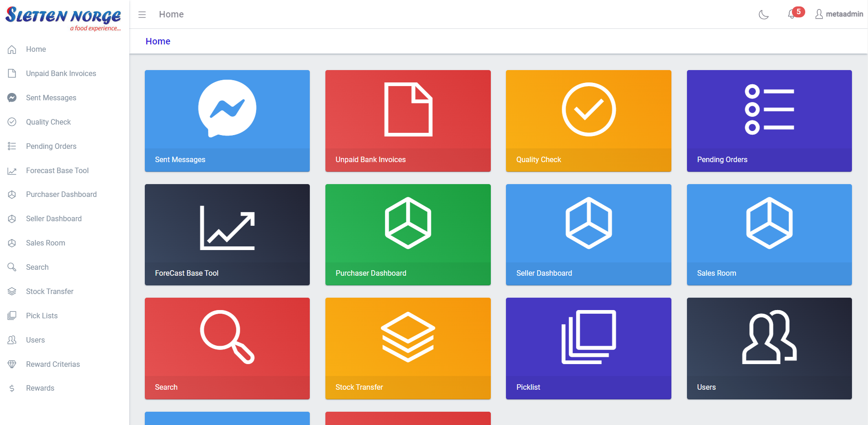
Task: Click the blue Home breadcrumb link
Action: (x=158, y=41)
